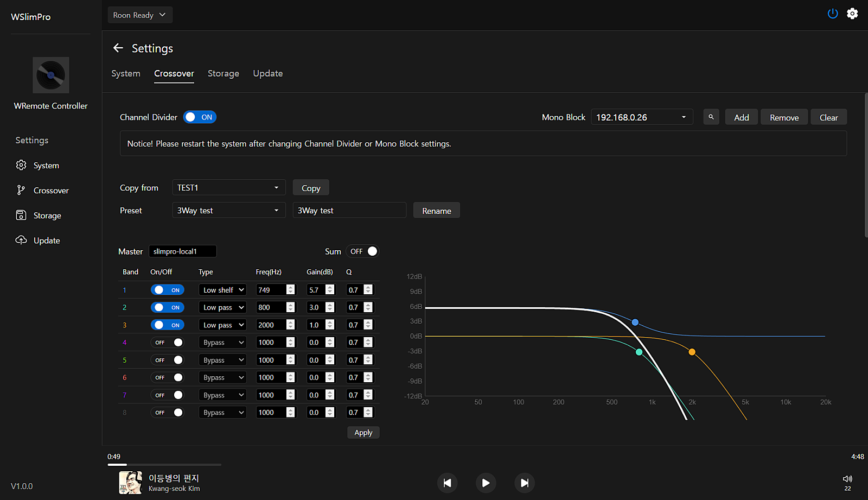
Task: Click the Rename button
Action: (437, 211)
